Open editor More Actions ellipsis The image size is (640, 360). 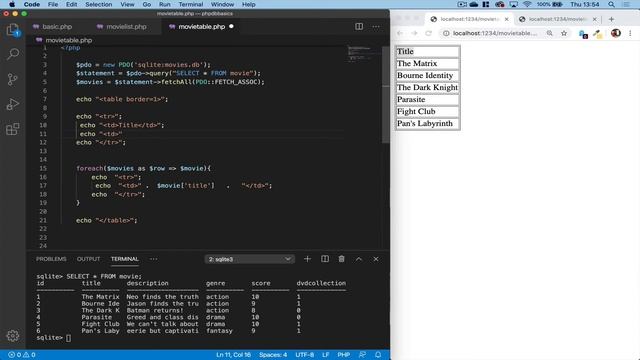point(376,27)
